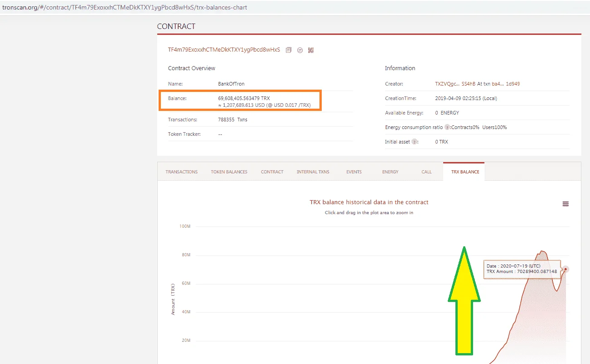Open the TOKEN BALANCES tab
This screenshot has width=590, height=364.
(x=229, y=172)
